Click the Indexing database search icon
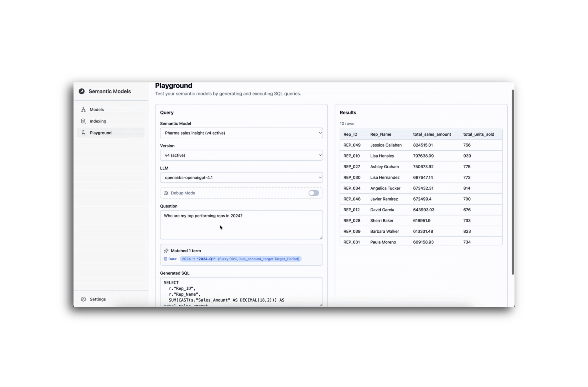 pyautogui.click(x=83, y=121)
